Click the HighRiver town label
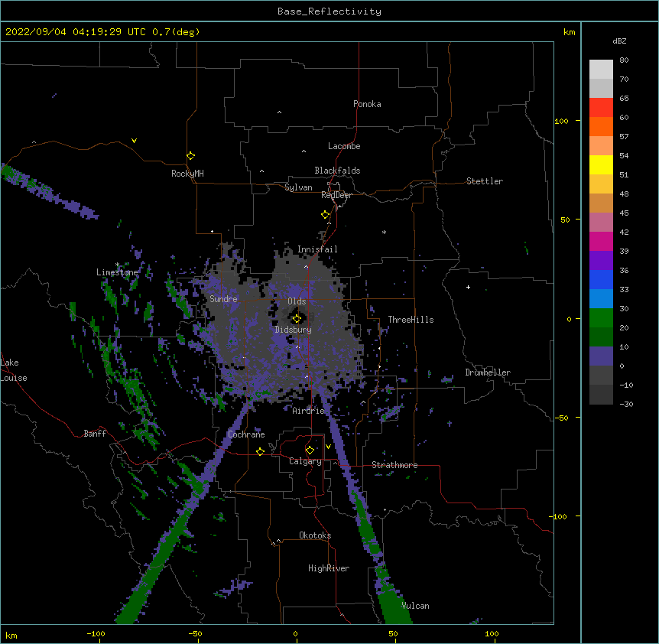The image size is (659, 644). pyautogui.click(x=329, y=568)
